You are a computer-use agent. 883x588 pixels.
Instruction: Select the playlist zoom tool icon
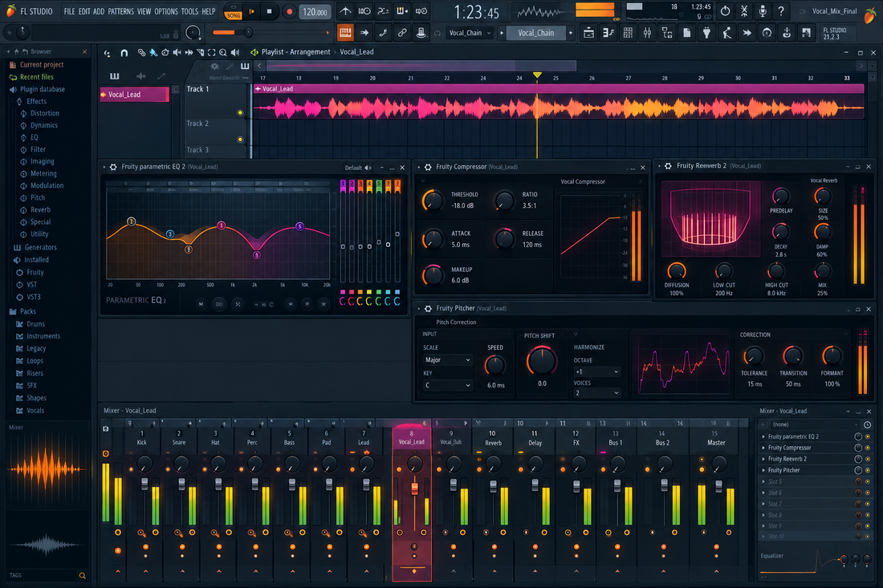click(223, 53)
